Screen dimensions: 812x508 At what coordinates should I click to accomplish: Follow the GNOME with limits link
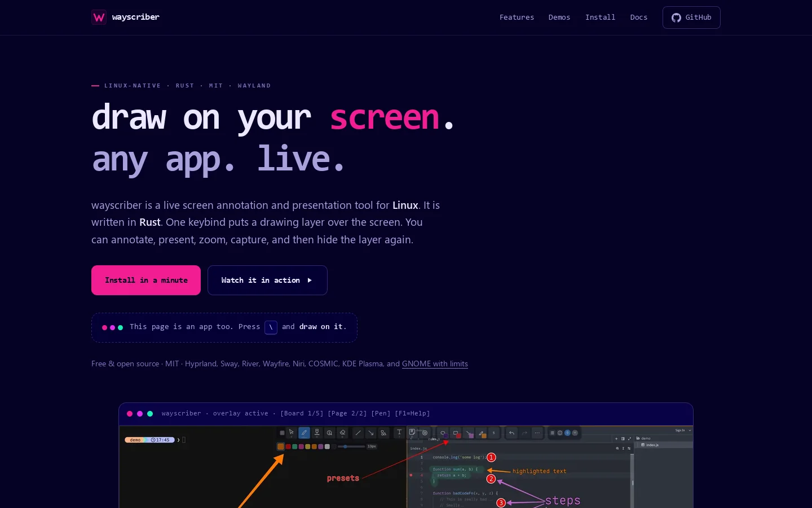[x=435, y=364]
